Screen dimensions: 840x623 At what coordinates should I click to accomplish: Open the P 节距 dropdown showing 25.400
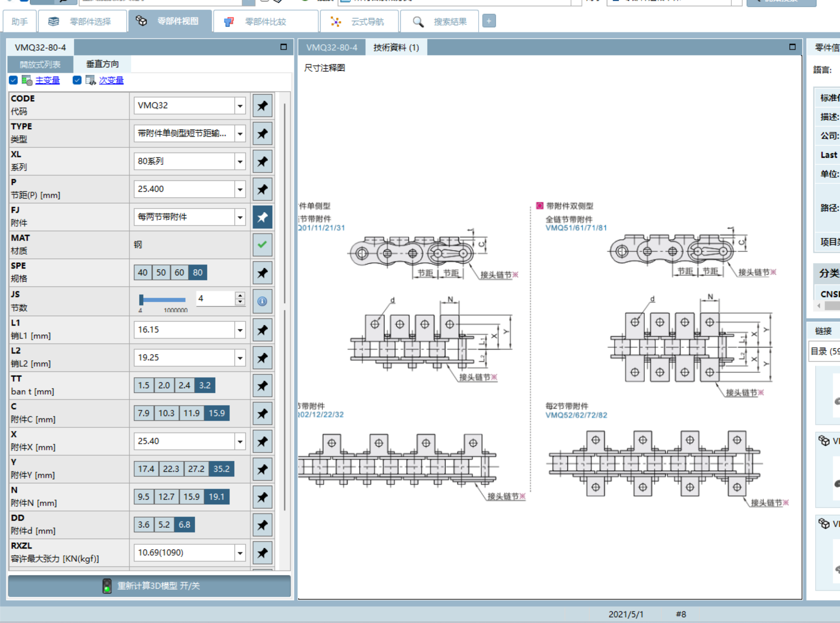tap(240, 189)
